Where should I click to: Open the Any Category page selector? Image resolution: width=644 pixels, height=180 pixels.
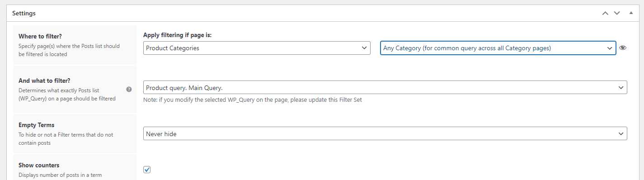click(498, 48)
